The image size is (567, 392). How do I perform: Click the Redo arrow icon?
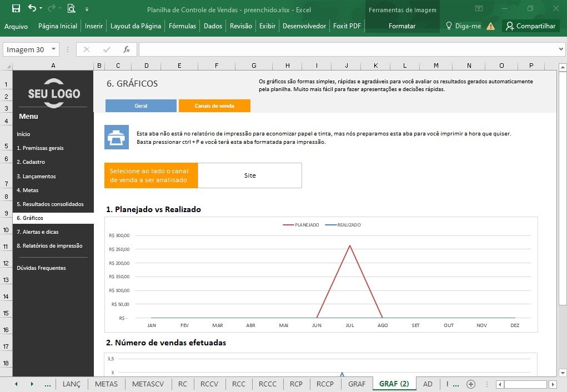pos(52,8)
